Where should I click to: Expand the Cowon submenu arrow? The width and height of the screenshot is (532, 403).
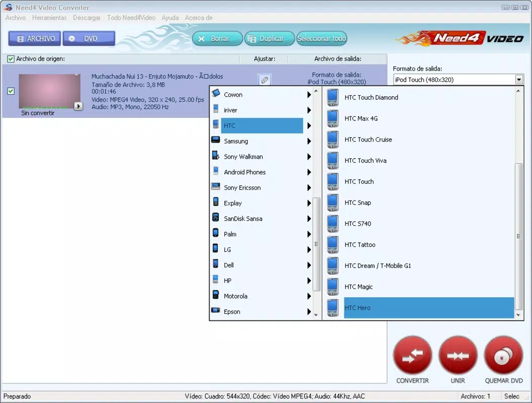[309, 95]
